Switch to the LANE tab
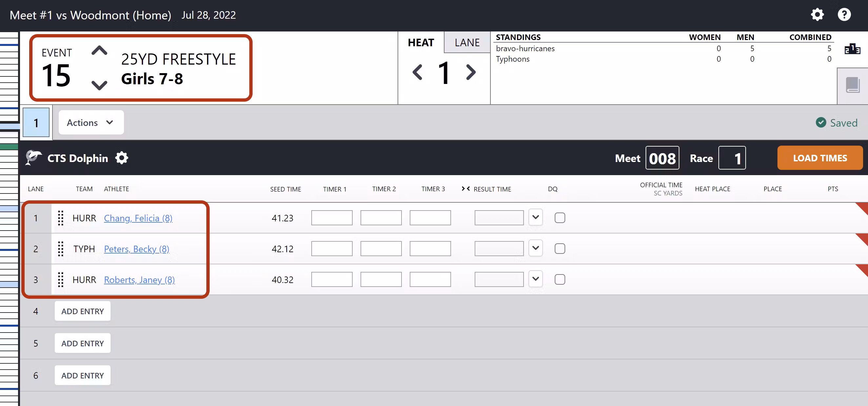Viewport: 868px width, 406px height. [x=467, y=42]
